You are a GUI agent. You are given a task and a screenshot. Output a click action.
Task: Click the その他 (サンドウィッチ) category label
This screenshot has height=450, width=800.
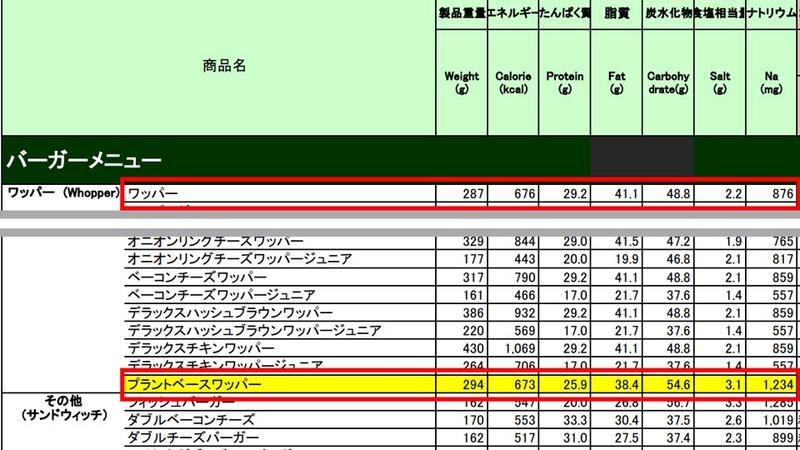[x=64, y=408]
